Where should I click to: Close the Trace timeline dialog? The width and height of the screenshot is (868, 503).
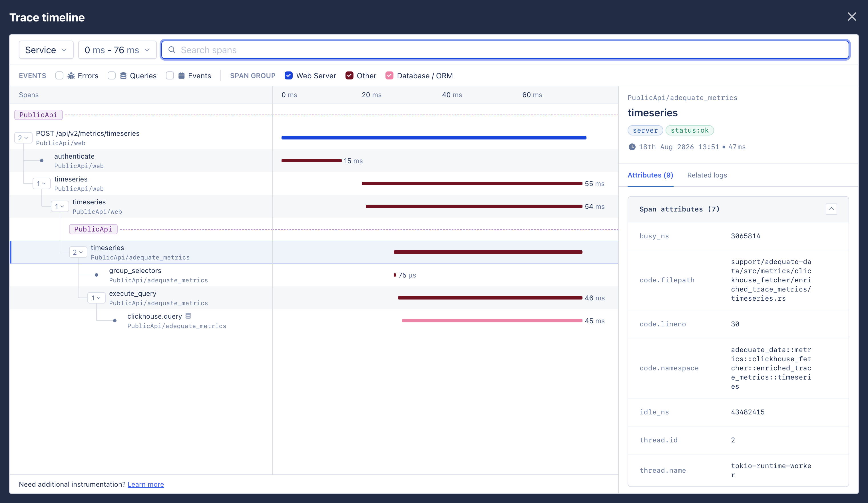click(x=851, y=17)
